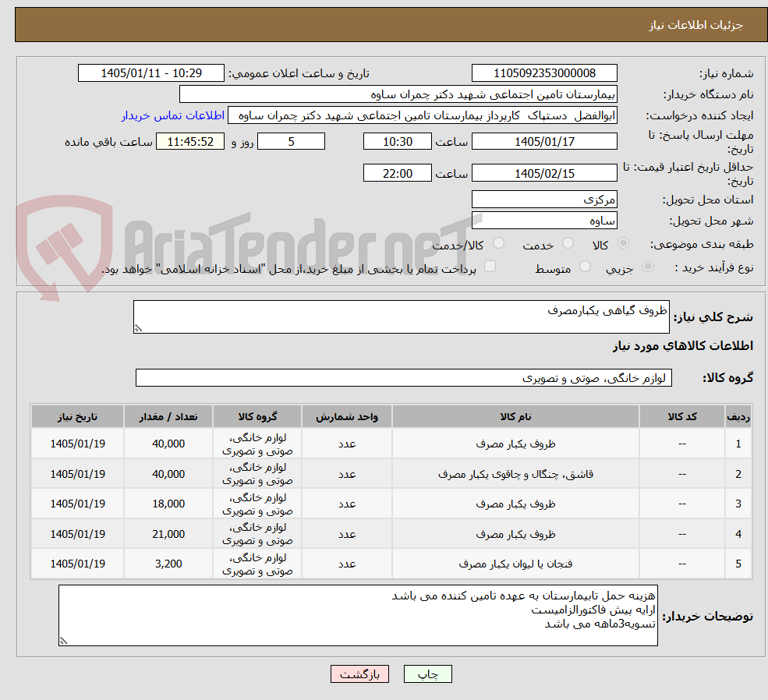This screenshot has width=768, height=700.
Task: Click the واحد شمارش column header
Action: [x=347, y=416]
